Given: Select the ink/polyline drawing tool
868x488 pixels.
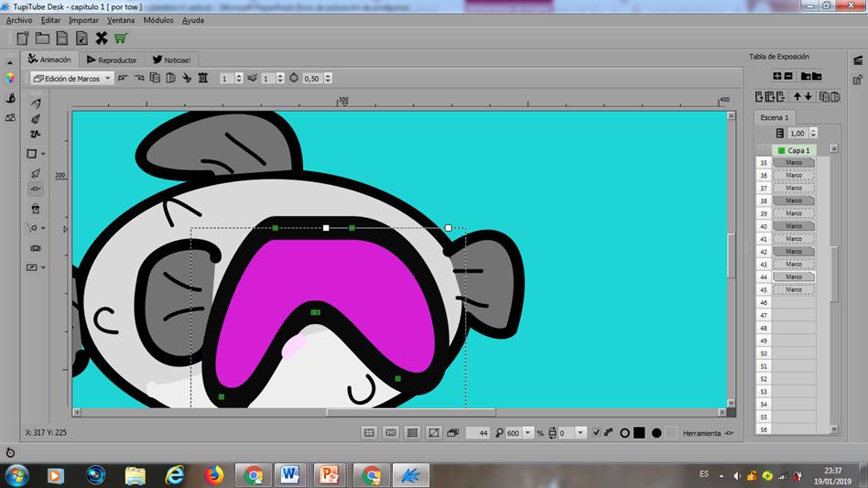Looking at the screenshot, I should click(36, 119).
